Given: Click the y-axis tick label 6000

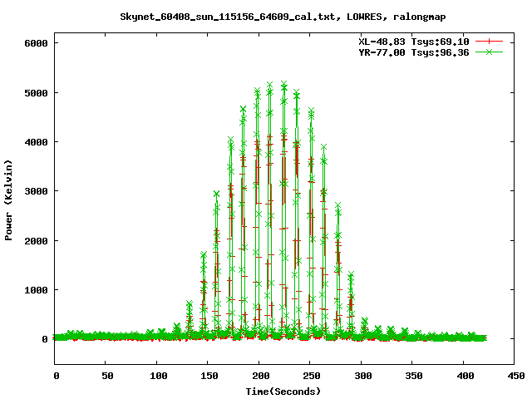Looking at the screenshot, I should point(36,43).
